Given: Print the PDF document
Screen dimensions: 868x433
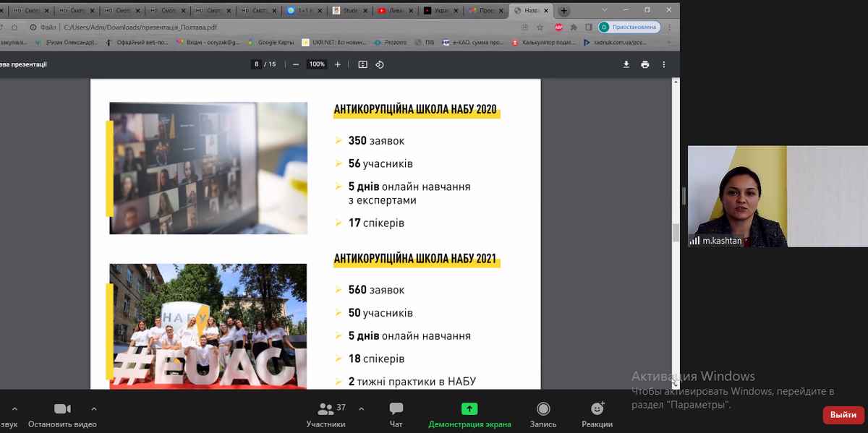Looking at the screenshot, I should point(645,64).
